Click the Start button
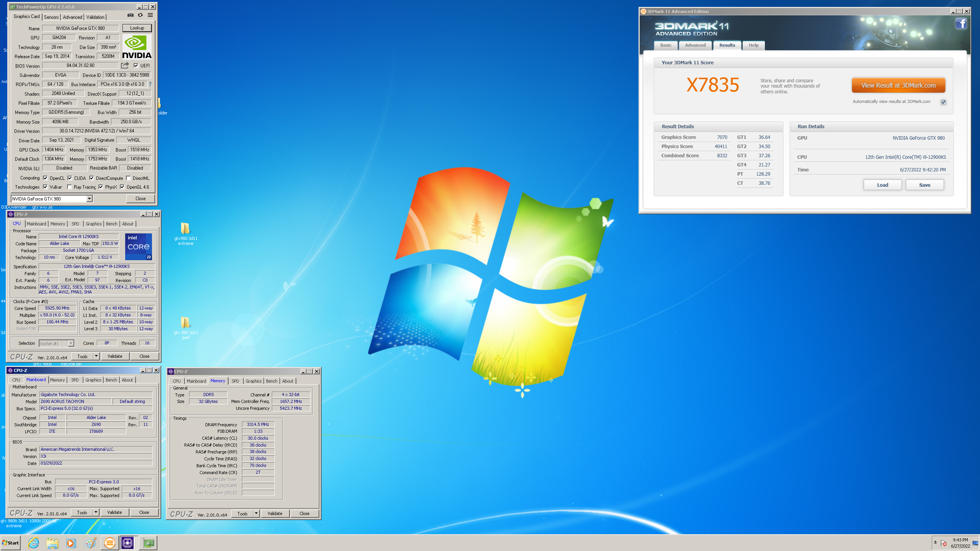This screenshot has width=980, height=551. coord(11,543)
